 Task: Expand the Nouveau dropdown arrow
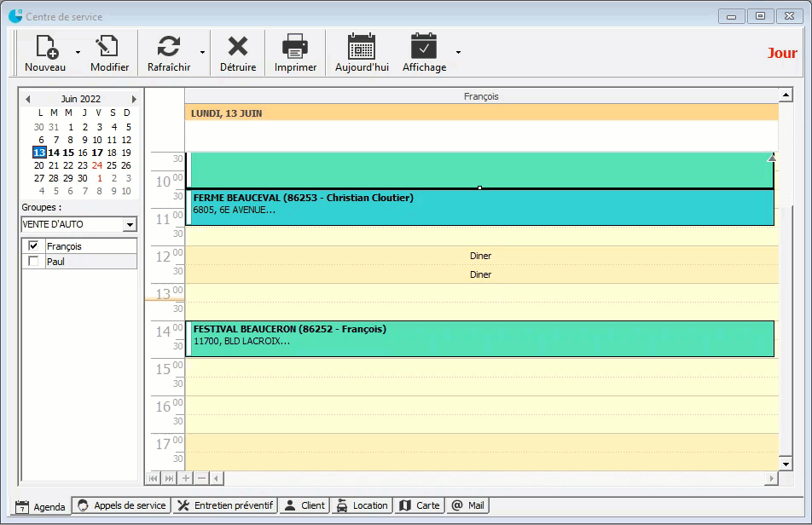[78, 53]
